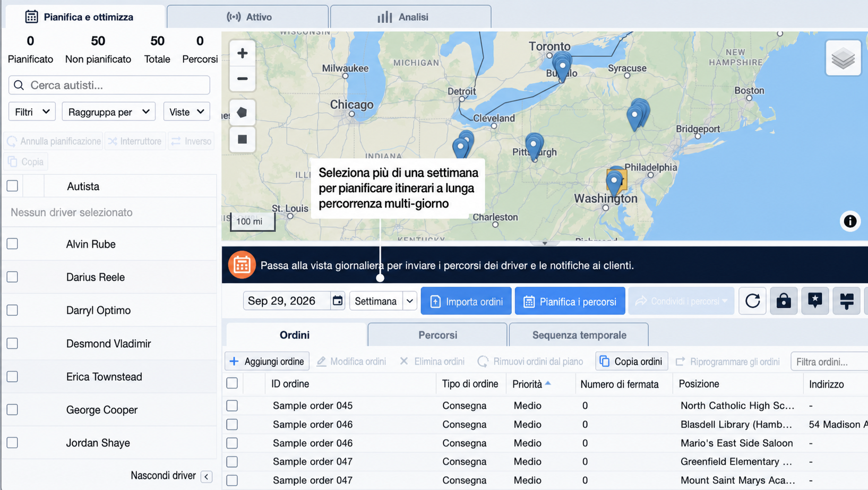Screen dimensions: 868x490
Task: Click the refresh icon in toolbar
Action: (x=752, y=301)
